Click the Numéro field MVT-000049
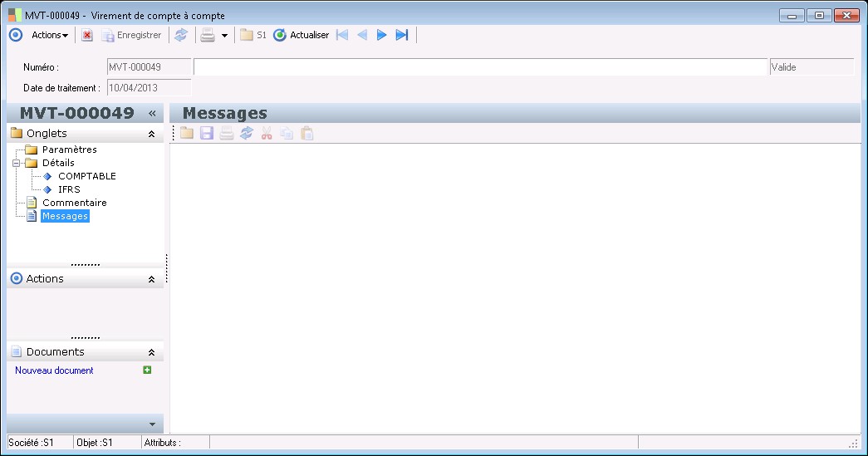 coord(149,67)
